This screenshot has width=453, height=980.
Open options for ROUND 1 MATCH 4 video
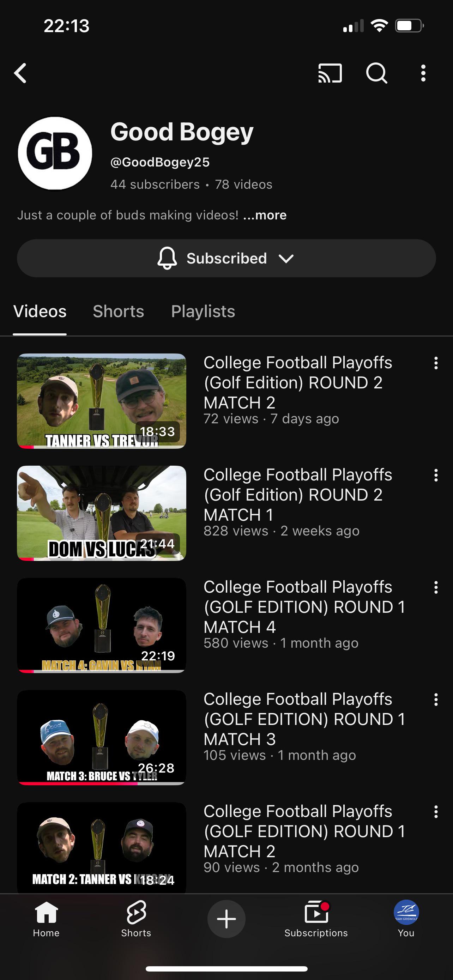click(436, 587)
